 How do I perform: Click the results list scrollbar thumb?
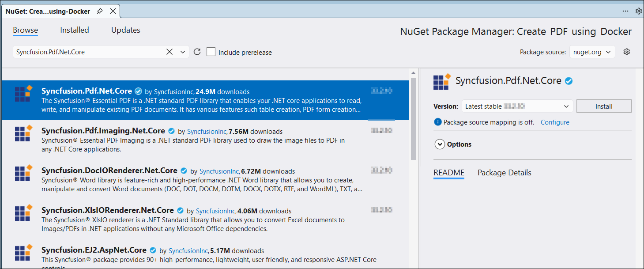click(x=413, y=118)
